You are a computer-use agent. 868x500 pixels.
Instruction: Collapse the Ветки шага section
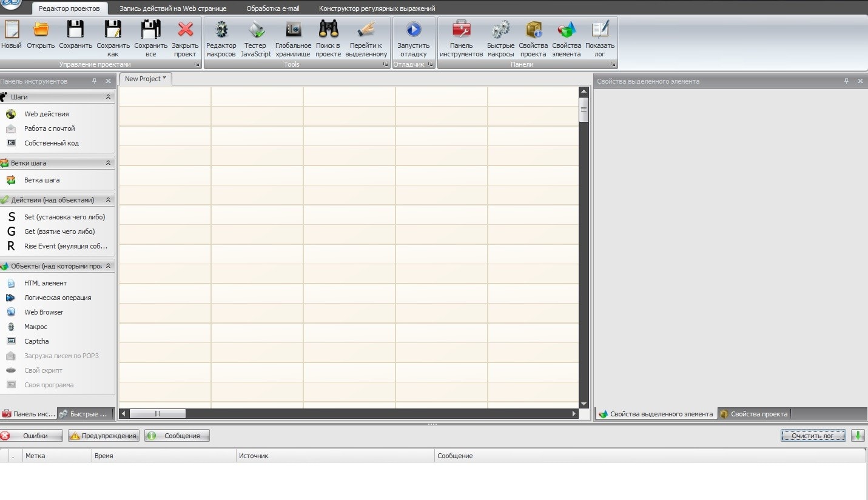[108, 163]
